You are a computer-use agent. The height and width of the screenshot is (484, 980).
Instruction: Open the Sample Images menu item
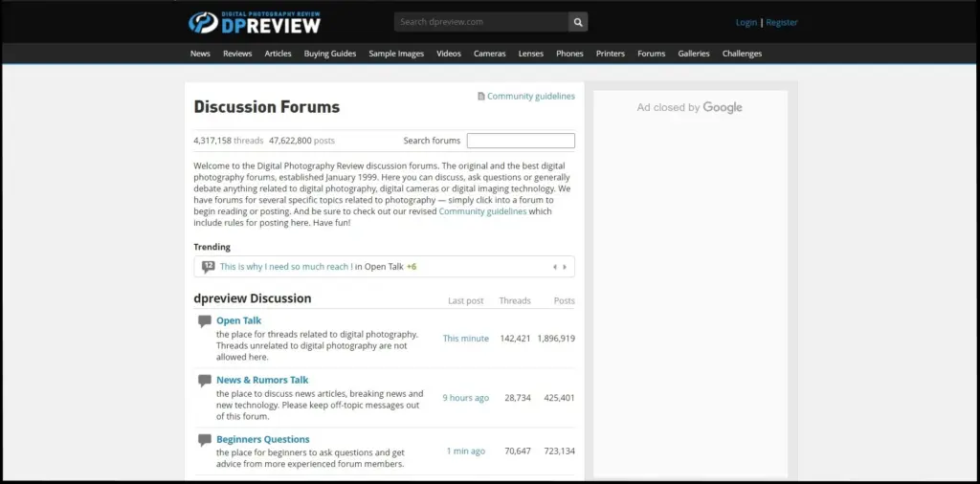coord(396,54)
